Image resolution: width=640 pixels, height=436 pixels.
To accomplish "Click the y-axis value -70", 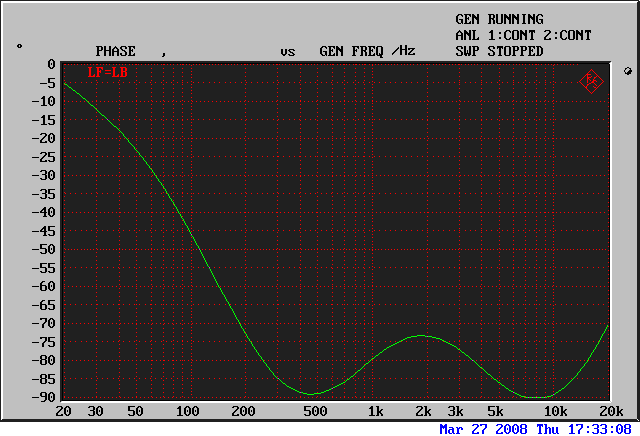I will (x=44, y=323).
